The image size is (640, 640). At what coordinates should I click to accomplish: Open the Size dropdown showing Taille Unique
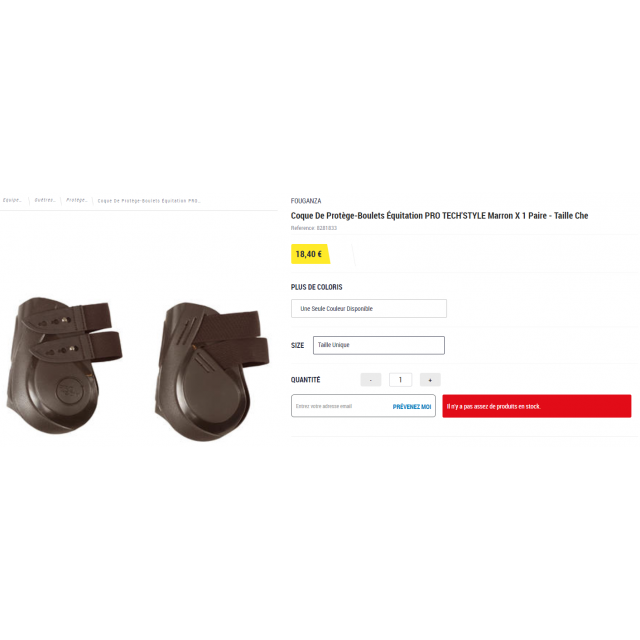pos(379,345)
